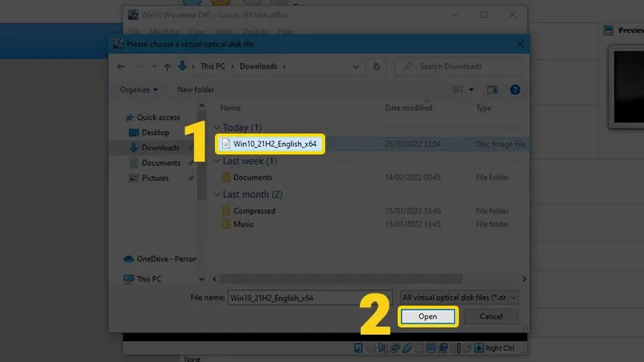Toggle the preview pane icon
644x362 pixels.
coord(493,89)
